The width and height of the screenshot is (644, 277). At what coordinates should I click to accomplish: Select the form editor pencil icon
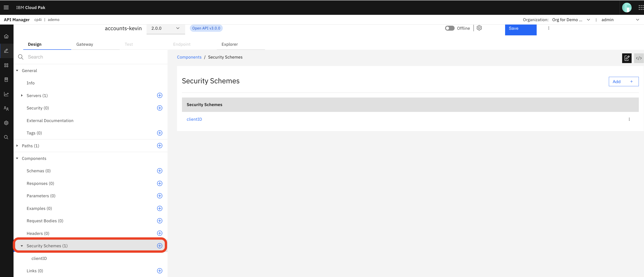627,58
